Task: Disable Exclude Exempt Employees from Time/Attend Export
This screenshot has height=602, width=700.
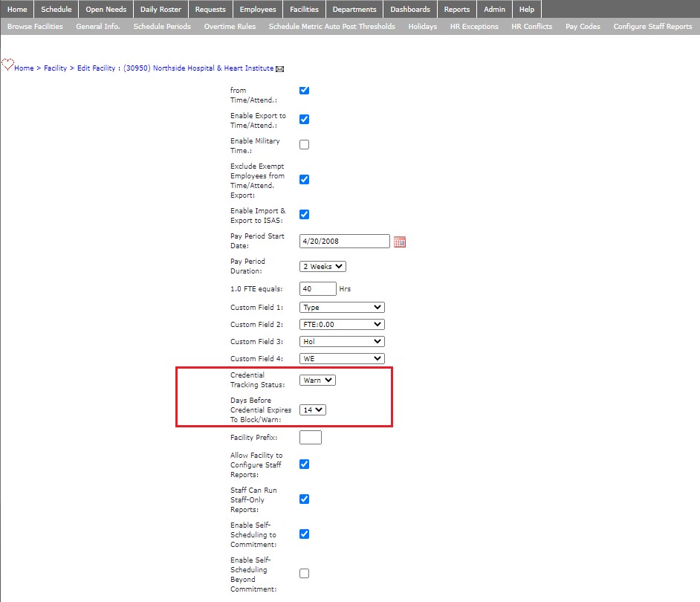Action: point(304,179)
